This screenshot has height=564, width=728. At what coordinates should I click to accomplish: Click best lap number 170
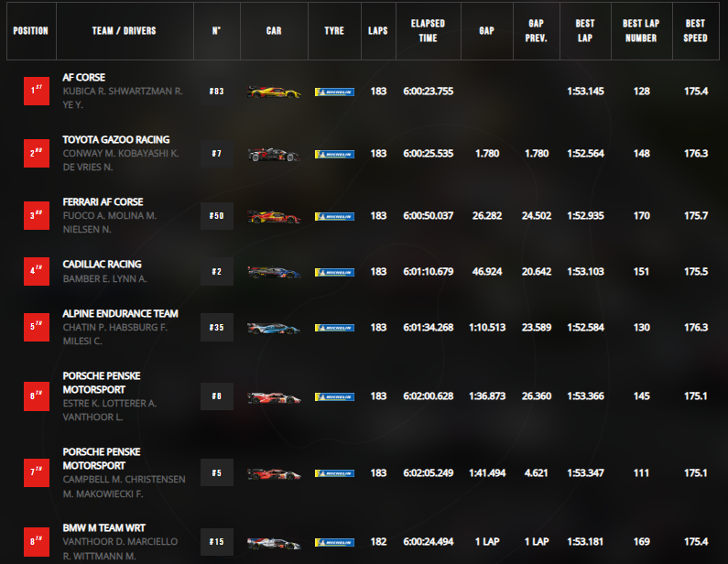point(642,216)
